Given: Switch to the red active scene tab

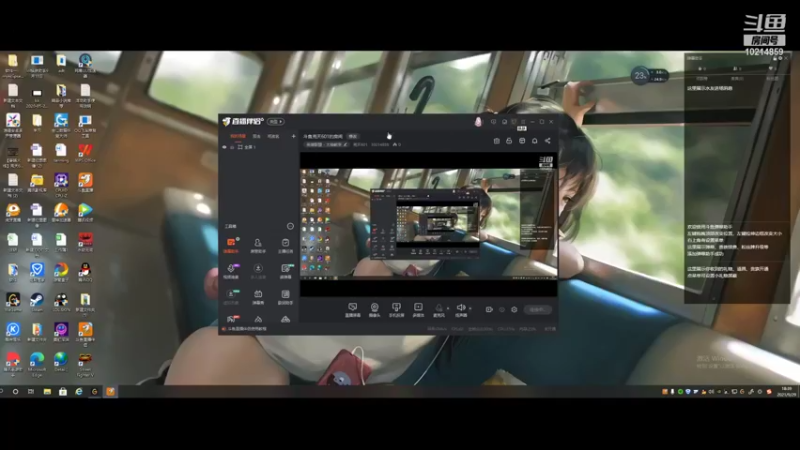Looking at the screenshot, I should coord(238,136).
